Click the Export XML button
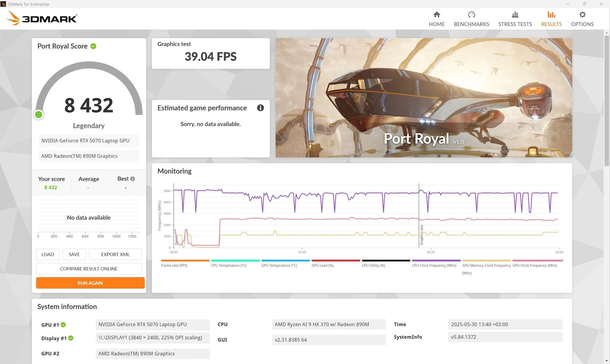 point(115,254)
